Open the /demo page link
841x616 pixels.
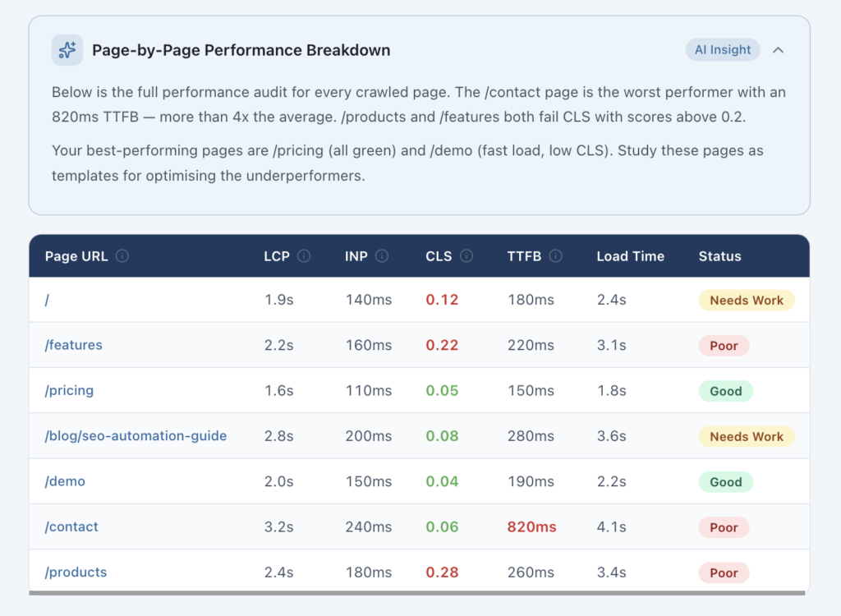coord(65,481)
